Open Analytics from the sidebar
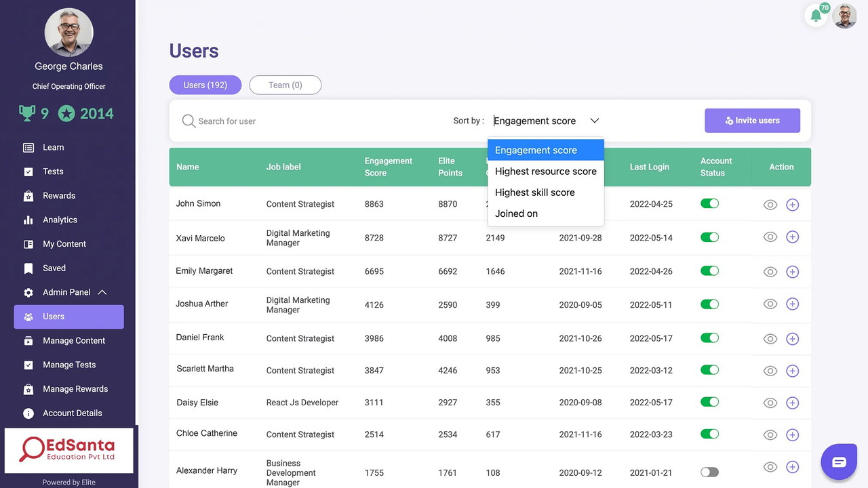This screenshot has height=488, width=868. (x=60, y=220)
